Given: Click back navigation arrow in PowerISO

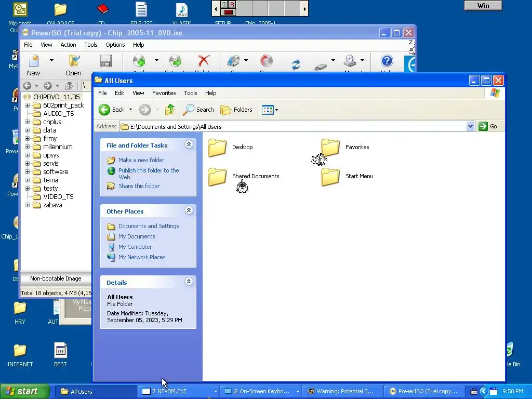Looking at the screenshot, I should (28, 86).
